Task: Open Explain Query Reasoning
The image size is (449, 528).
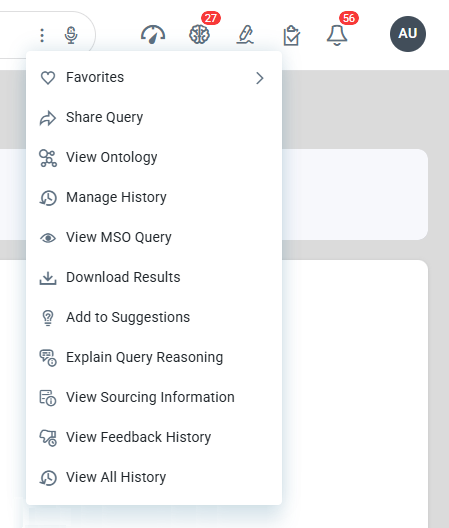Action: (154, 358)
